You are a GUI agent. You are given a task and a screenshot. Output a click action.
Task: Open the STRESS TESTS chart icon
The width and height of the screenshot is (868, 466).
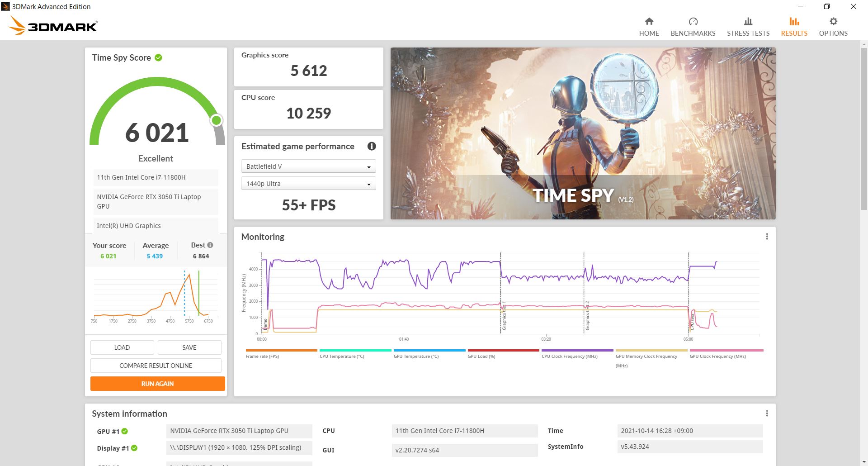[x=748, y=21]
